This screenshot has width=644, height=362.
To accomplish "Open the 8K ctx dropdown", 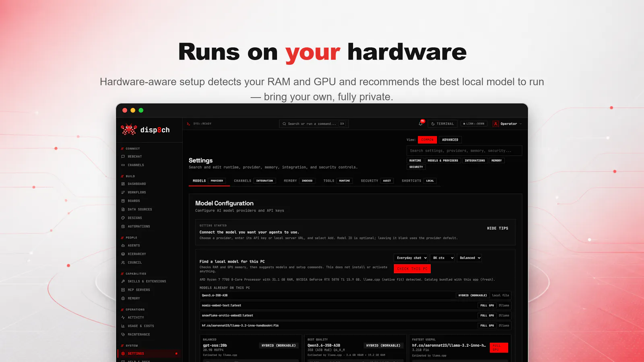I will [x=443, y=258].
